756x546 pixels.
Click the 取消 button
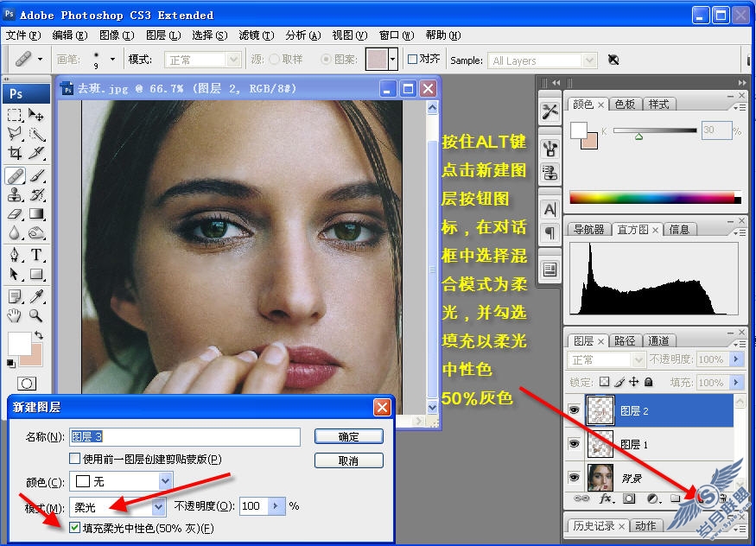[x=348, y=460]
